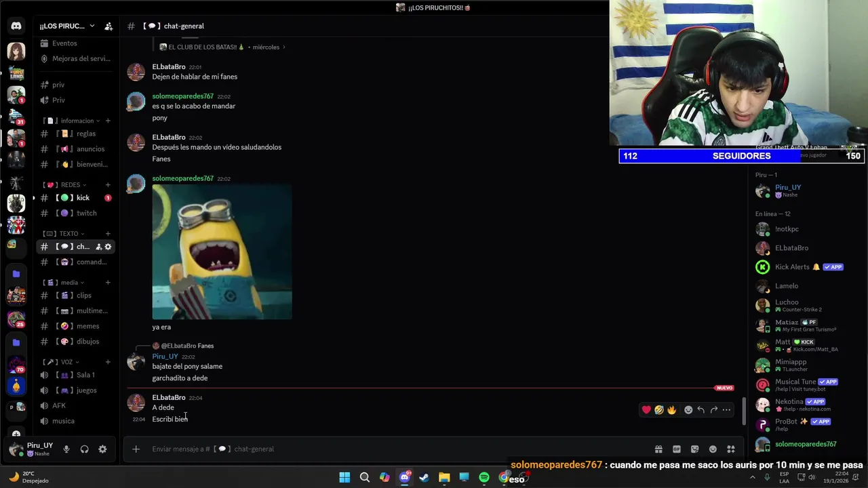Open add reaction on ELbataBro message

(x=688, y=409)
